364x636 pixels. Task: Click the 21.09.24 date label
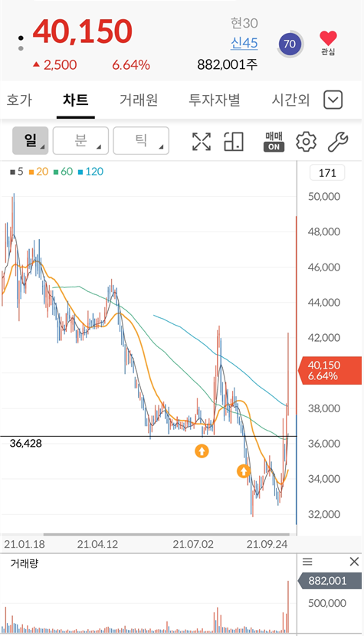pyautogui.click(x=267, y=544)
